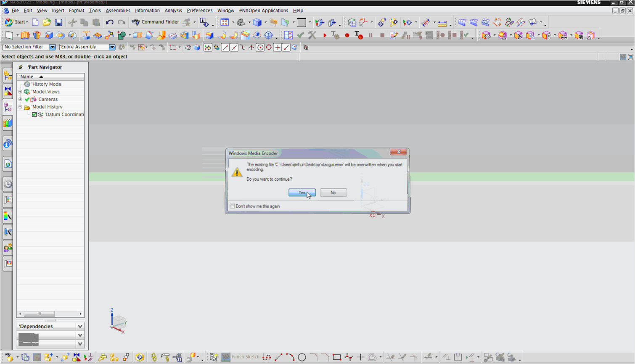The width and height of the screenshot is (635, 364).
Task: Toggle the Enable Snap Points icon
Action: tap(207, 47)
